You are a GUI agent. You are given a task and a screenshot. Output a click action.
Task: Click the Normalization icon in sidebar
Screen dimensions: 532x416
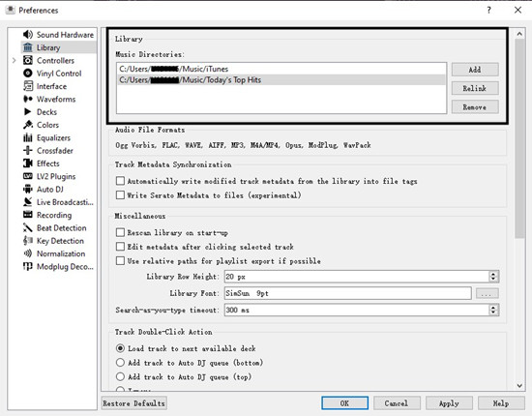(x=28, y=253)
